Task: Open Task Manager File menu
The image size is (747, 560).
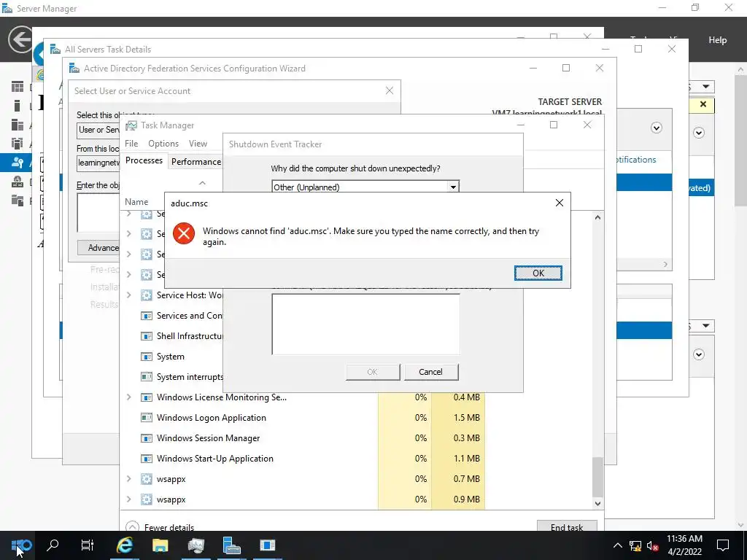Action: (131, 144)
